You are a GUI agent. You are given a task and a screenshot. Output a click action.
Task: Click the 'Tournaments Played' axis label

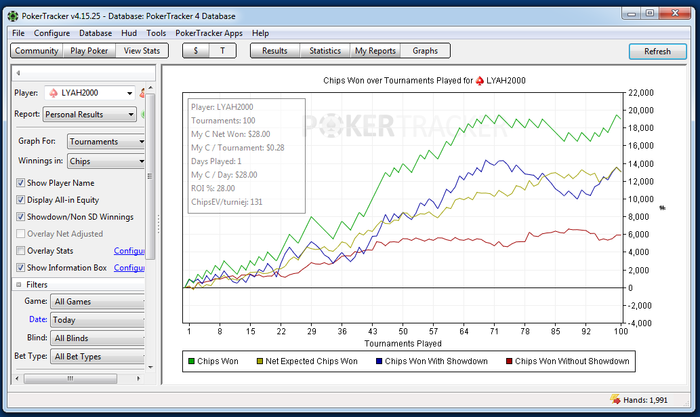point(403,343)
